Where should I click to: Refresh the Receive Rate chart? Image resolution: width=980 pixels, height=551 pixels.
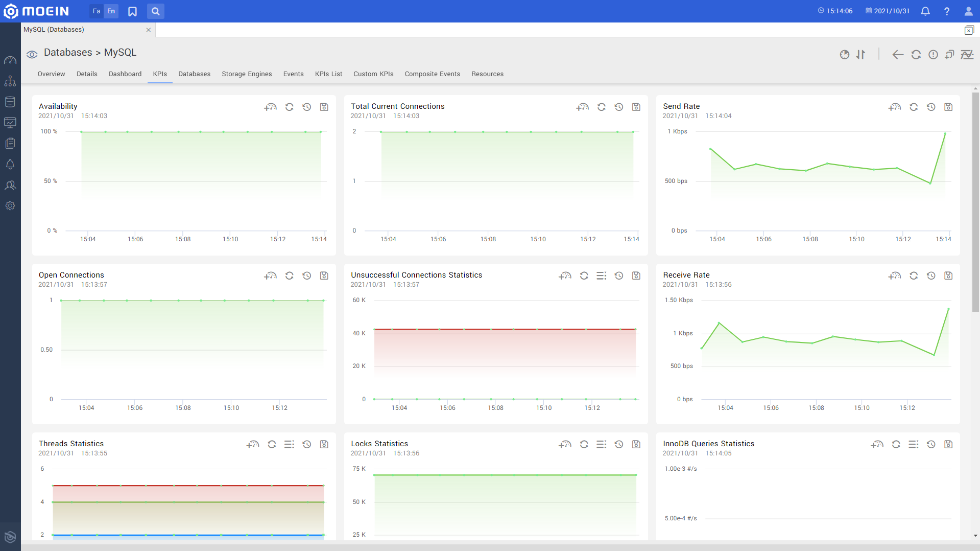[914, 275]
